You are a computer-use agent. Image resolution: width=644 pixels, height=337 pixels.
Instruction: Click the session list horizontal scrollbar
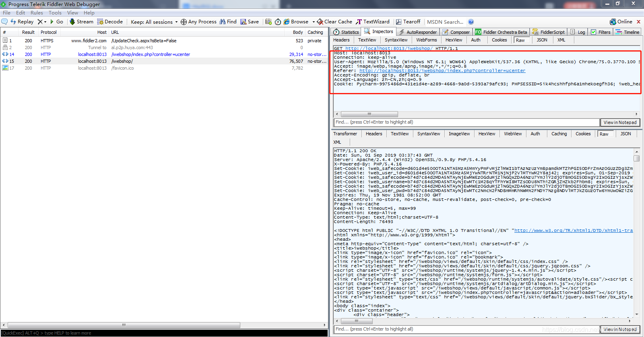point(124,325)
